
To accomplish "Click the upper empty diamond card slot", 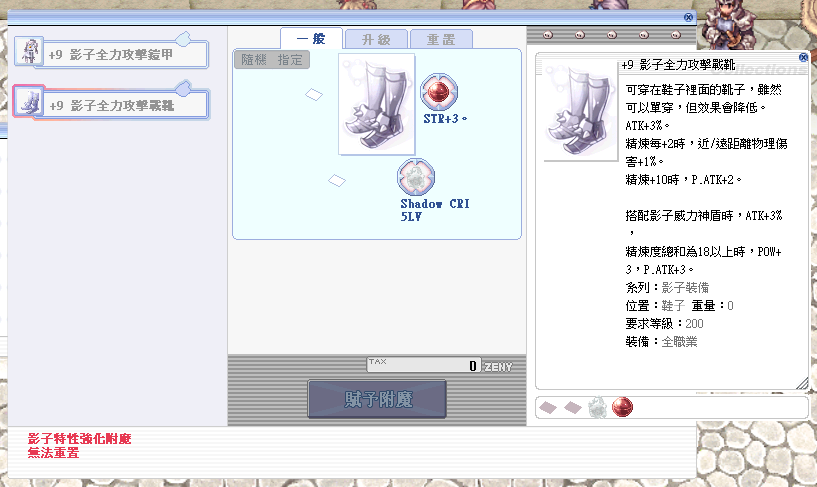I will pyautogui.click(x=314, y=94).
